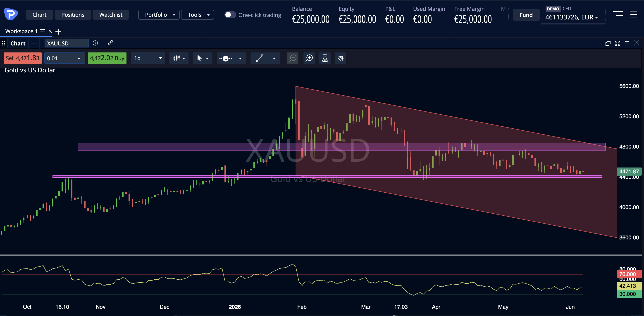Click the zoom in magnifier icon
This screenshot has height=316, width=644.
click(x=309, y=58)
